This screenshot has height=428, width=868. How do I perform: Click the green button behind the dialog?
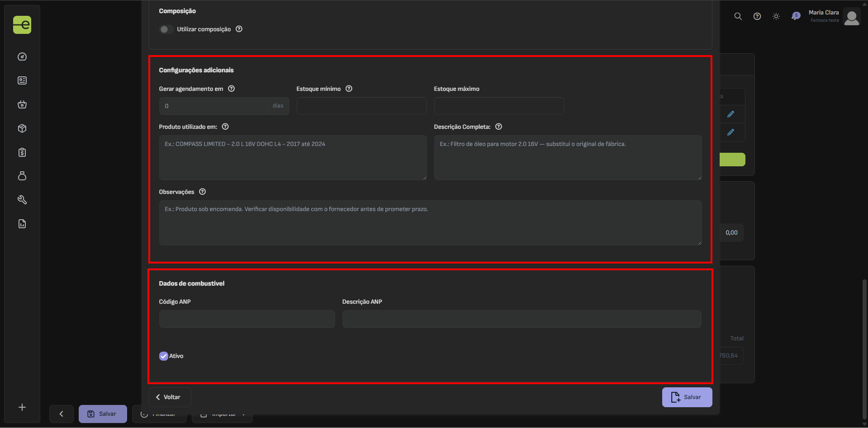coord(732,160)
